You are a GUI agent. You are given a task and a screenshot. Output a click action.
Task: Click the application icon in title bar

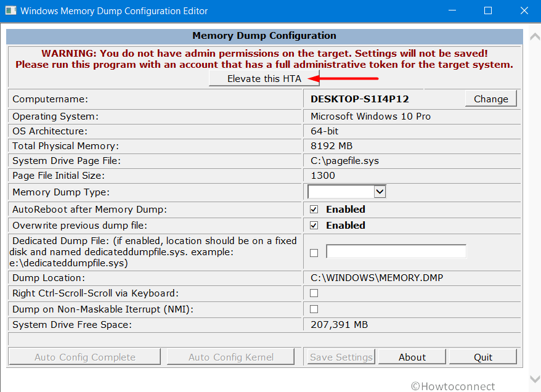click(x=10, y=10)
